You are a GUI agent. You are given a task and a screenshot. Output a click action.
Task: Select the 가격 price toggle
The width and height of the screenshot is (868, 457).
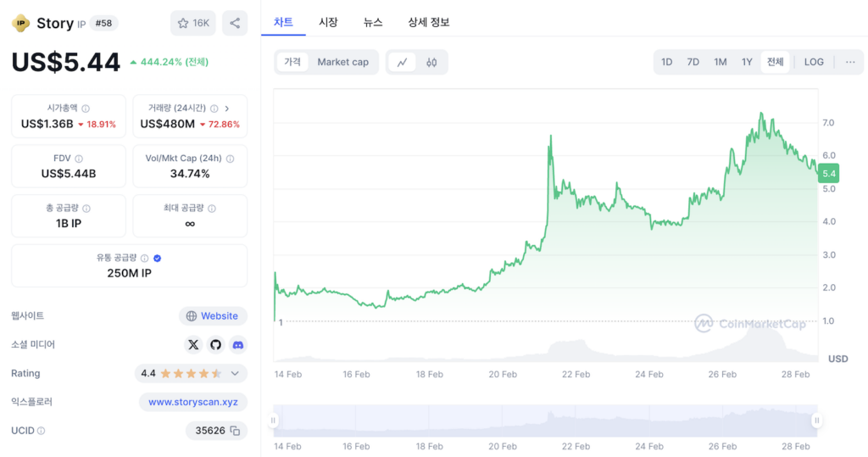292,62
